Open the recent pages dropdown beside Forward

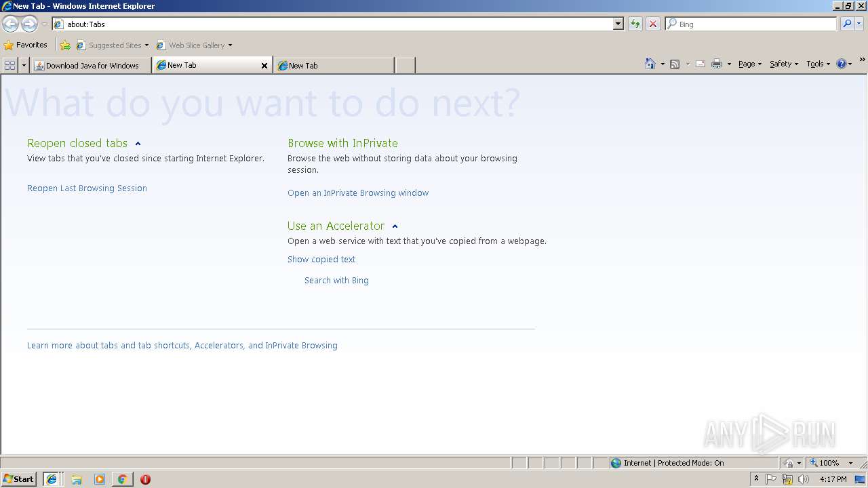click(x=44, y=24)
